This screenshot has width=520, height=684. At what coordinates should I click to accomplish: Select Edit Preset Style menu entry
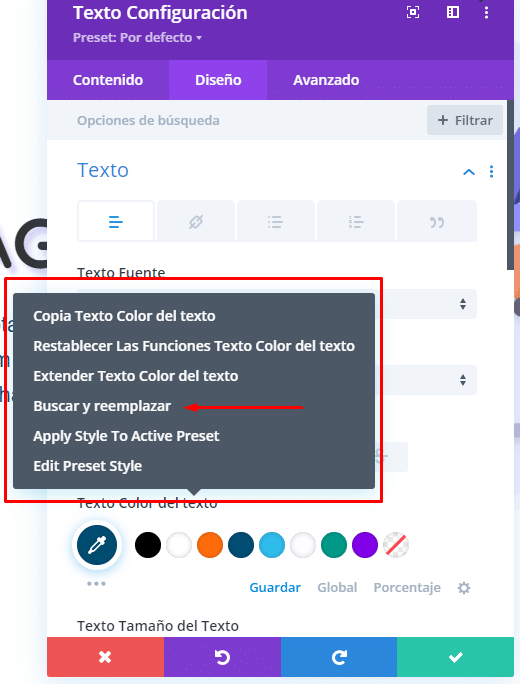(x=88, y=466)
